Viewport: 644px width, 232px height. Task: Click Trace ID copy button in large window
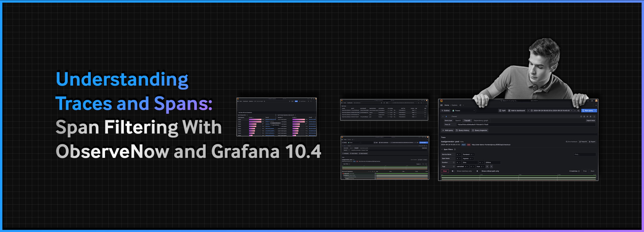(583, 142)
